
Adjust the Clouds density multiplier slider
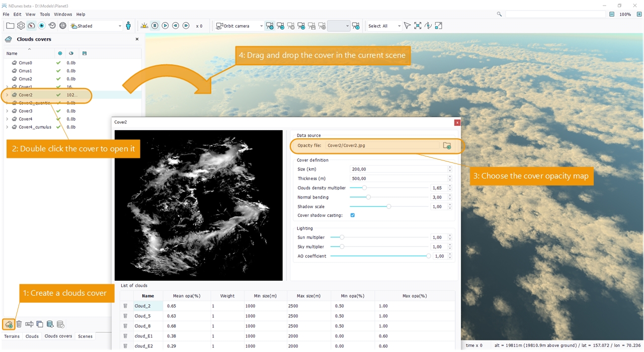coord(364,188)
